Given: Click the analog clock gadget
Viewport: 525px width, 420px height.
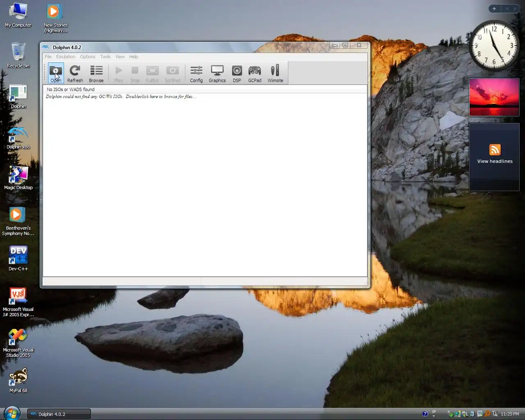Looking at the screenshot, I should [x=494, y=45].
